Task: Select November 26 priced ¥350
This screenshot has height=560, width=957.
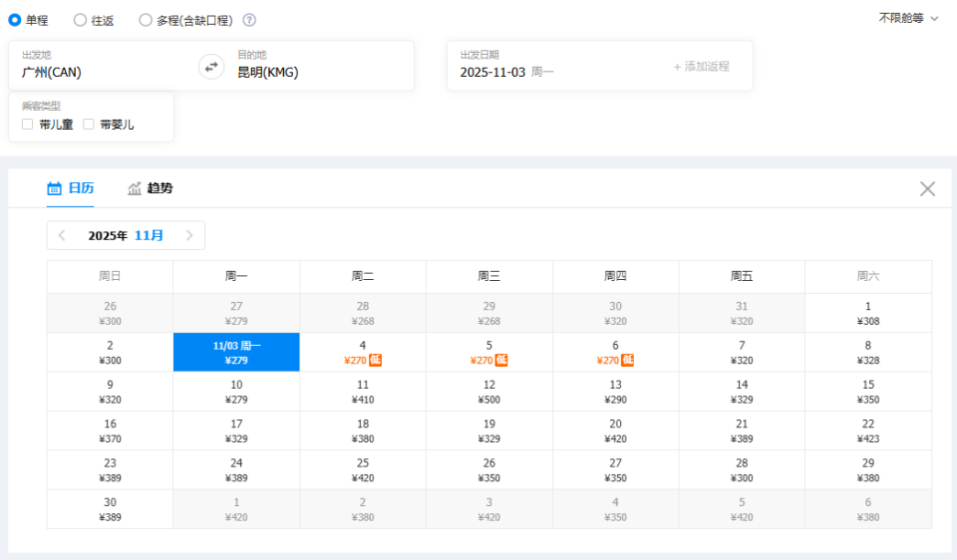Action: coord(488,470)
